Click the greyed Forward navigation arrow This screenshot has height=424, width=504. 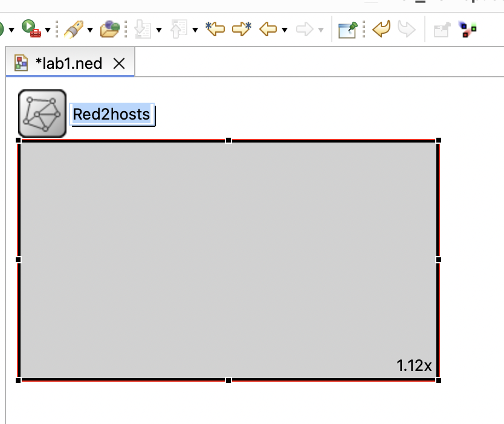pyautogui.click(x=305, y=29)
